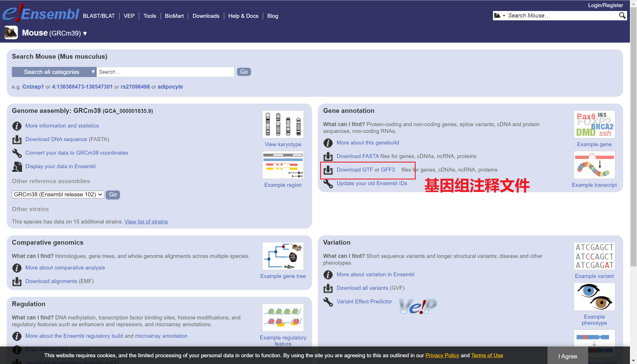Open BioMart in top menu
The height and width of the screenshot is (364, 637).
coord(174,16)
